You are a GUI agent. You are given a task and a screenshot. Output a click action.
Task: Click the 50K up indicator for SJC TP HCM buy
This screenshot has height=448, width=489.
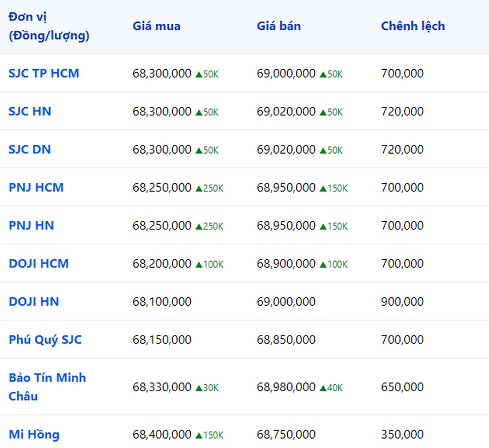pos(207,74)
